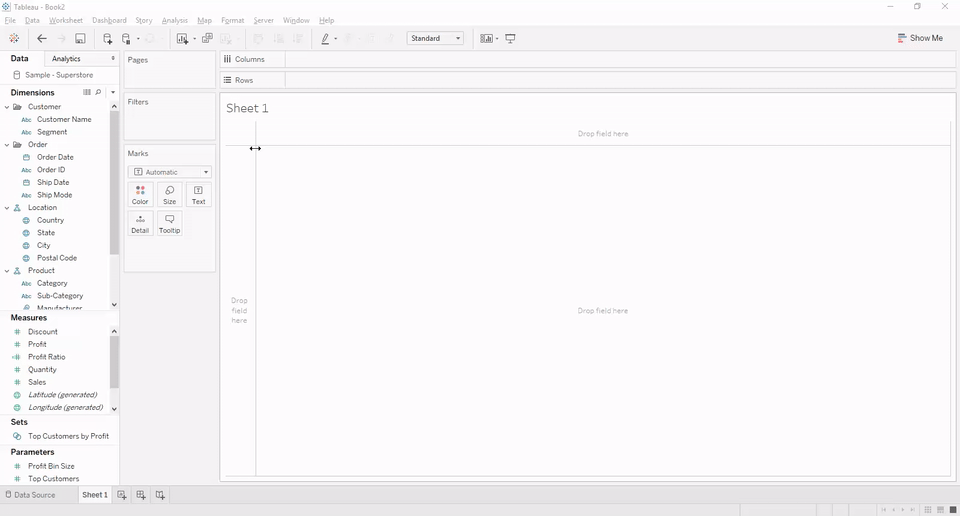
Task: Click the Dimensions search magnifier icon
Action: click(x=98, y=92)
